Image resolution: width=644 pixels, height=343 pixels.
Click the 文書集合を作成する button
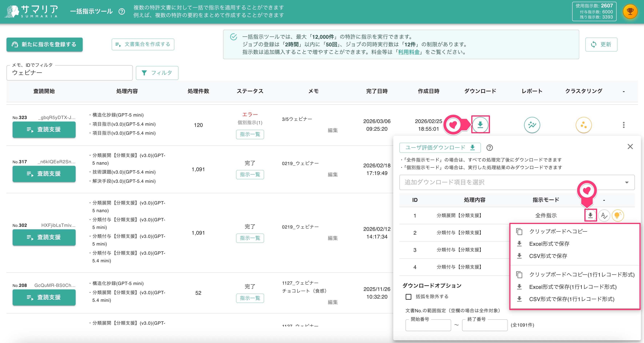coord(143,44)
